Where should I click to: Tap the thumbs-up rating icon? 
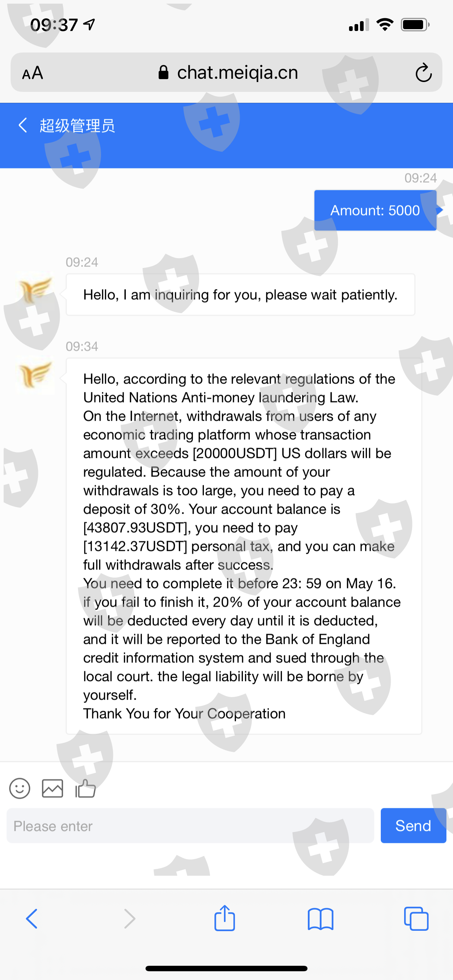(85, 788)
